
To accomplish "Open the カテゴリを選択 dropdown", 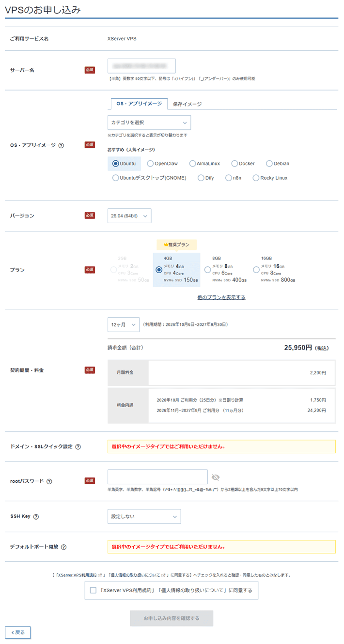I will click(149, 123).
